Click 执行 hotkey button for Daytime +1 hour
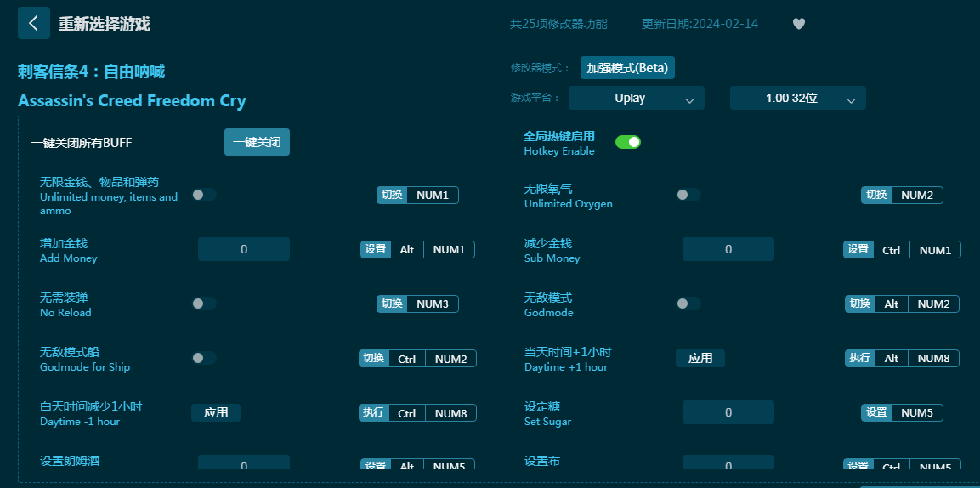The height and width of the screenshot is (488, 980). (x=859, y=358)
